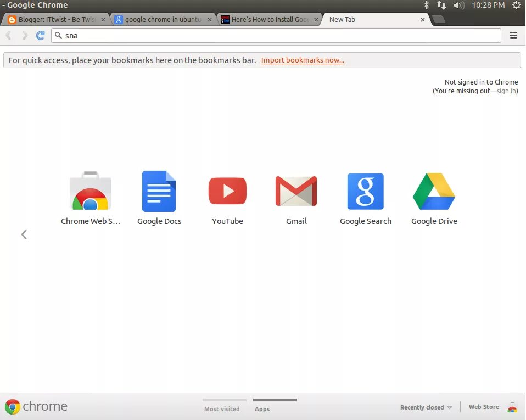
Task: Open the system power gear menu
Action: [517, 5]
